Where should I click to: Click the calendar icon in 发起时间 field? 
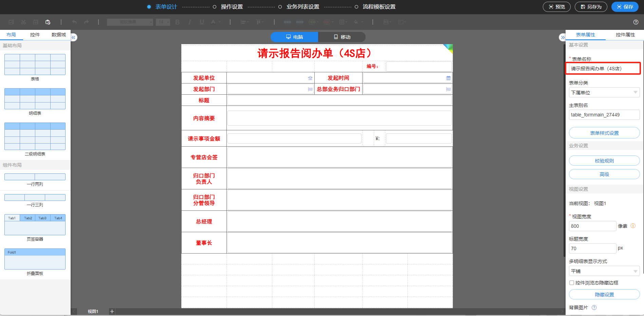(448, 78)
